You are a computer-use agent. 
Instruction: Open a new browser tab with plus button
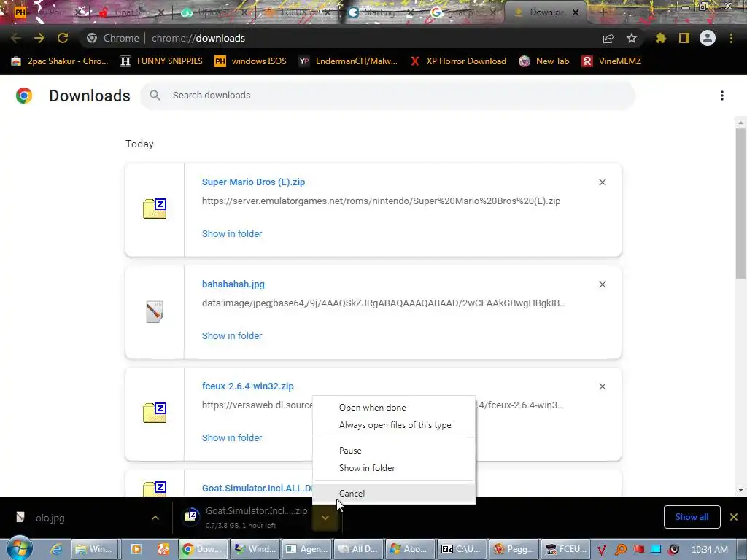click(x=602, y=12)
